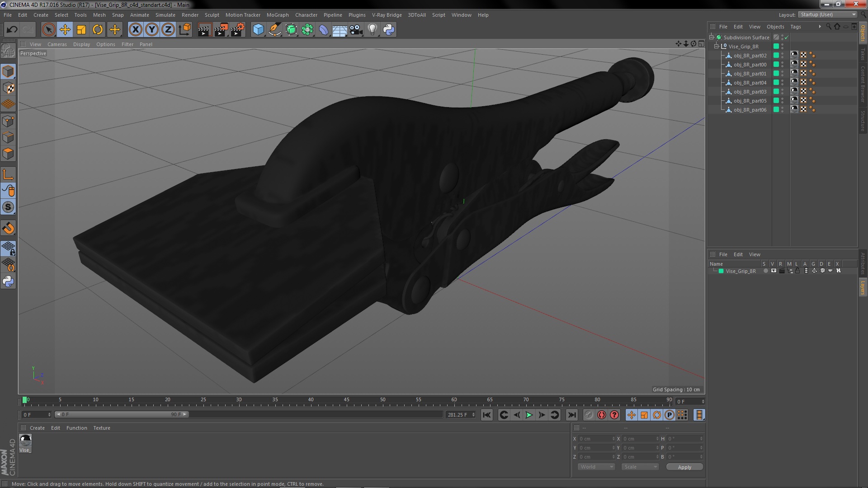Click the Python script icon in toolbar

(389, 30)
